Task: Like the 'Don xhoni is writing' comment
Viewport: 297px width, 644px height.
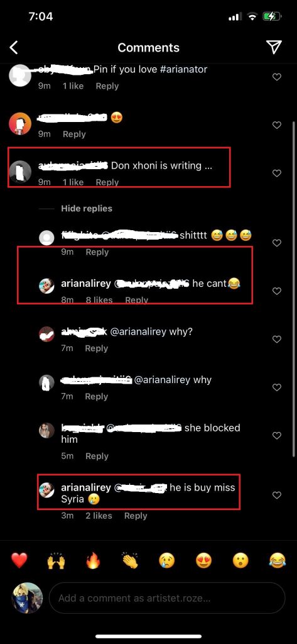Action: (x=277, y=174)
